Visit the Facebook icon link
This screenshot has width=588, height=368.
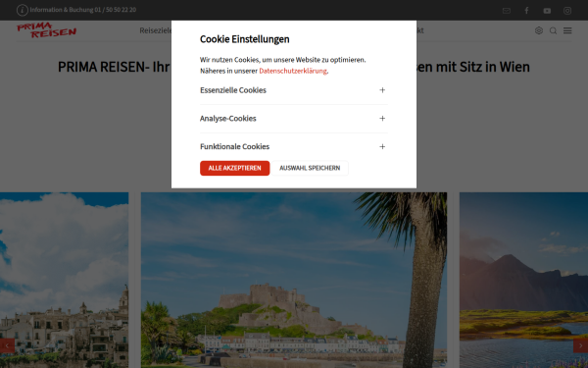526,11
